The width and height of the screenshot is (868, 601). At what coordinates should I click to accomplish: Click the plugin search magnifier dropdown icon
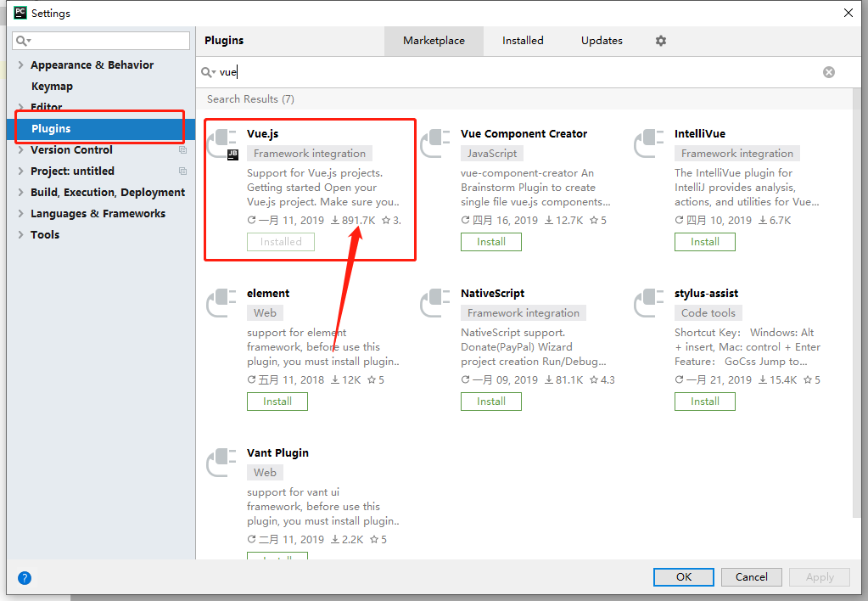click(x=208, y=72)
